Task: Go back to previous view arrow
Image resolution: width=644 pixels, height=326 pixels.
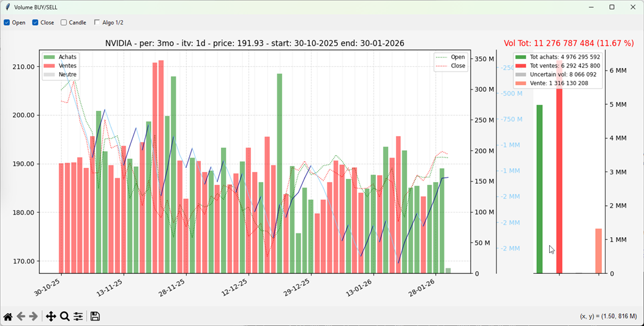Action: (21, 316)
